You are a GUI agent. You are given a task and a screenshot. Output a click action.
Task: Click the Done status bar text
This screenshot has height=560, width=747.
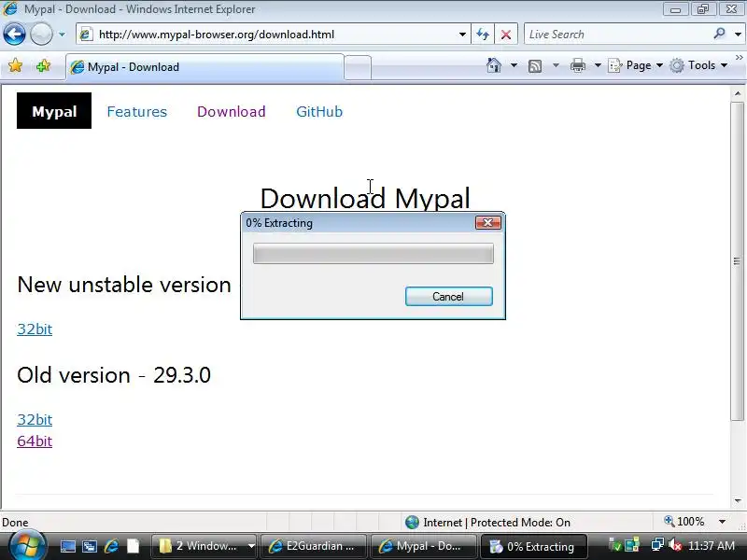[x=15, y=523]
